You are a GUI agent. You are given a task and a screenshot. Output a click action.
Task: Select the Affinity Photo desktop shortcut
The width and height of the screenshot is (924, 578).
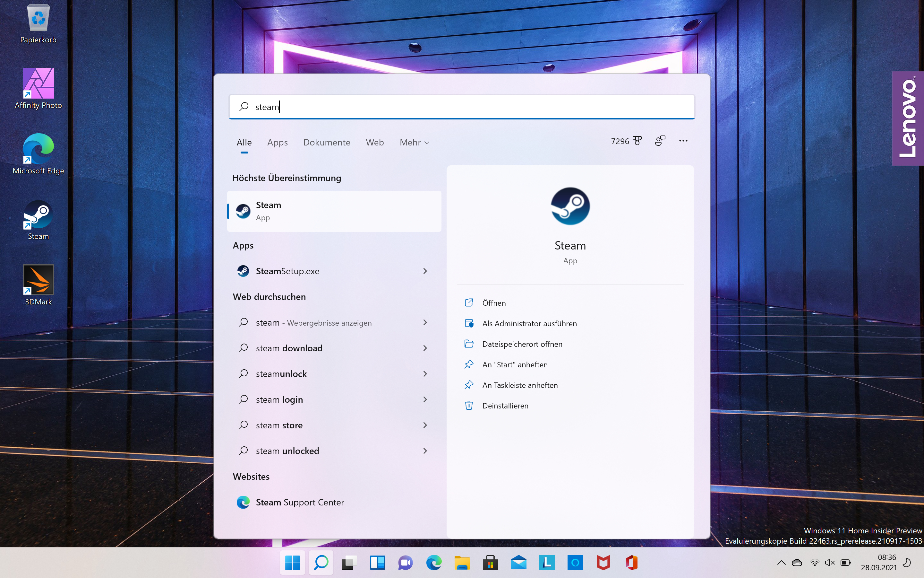(x=38, y=89)
